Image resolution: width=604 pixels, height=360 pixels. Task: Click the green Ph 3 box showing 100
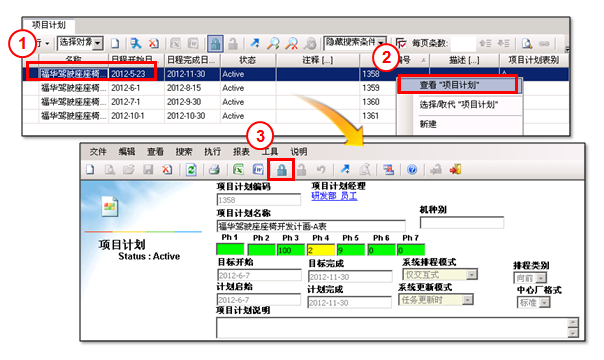pyautogui.click(x=290, y=250)
